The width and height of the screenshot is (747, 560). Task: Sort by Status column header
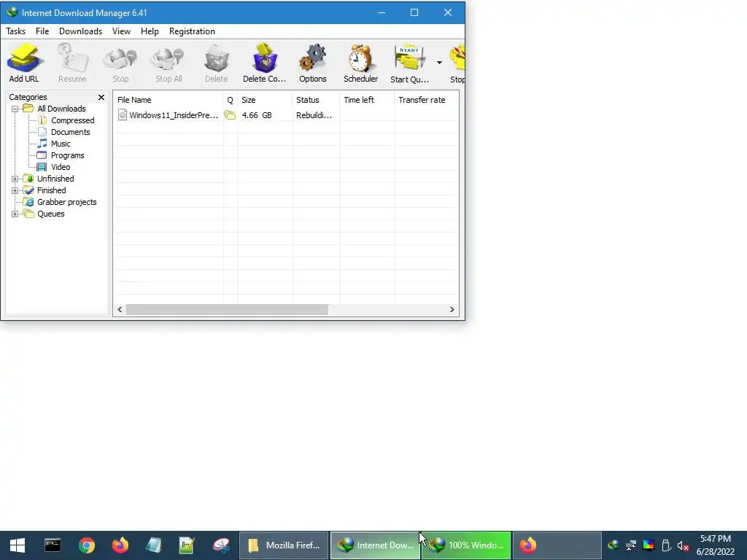[316, 100]
